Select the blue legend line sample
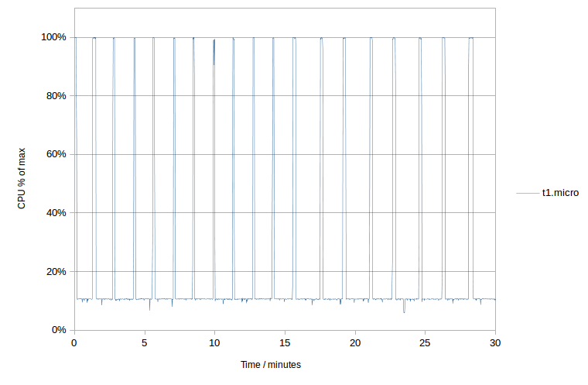Image resolution: width=588 pixels, height=385 pixels. (x=528, y=192)
